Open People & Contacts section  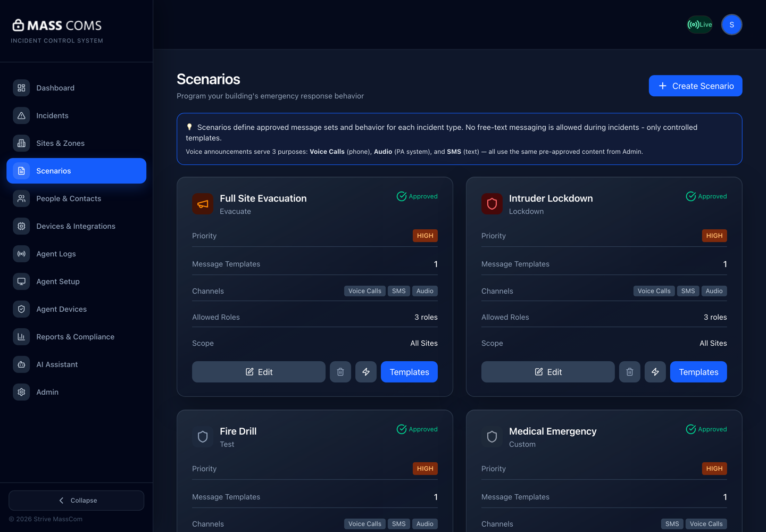pyautogui.click(x=77, y=198)
